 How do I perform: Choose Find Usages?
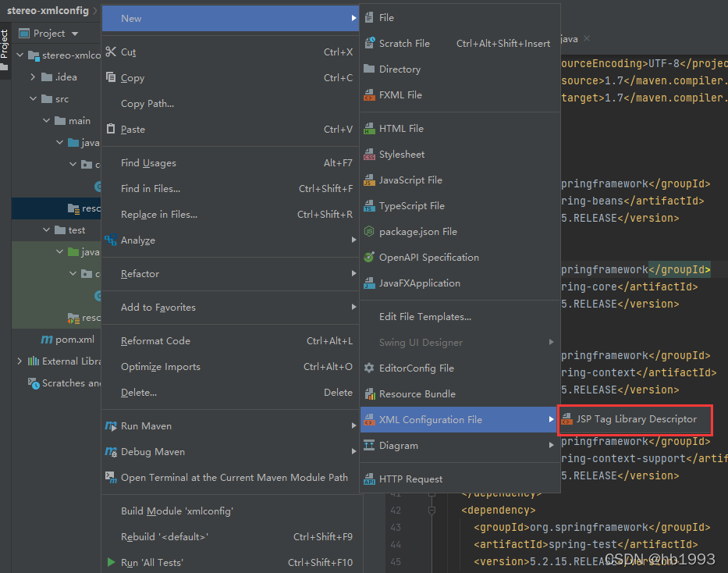(230, 162)
